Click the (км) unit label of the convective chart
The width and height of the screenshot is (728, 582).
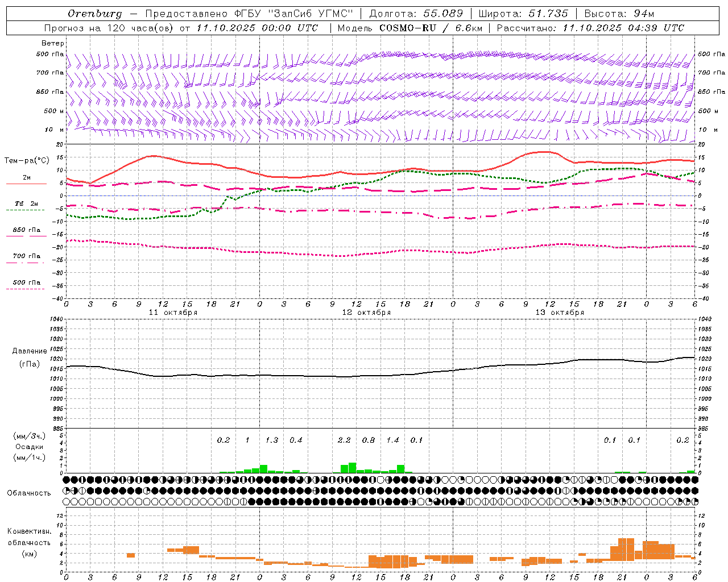point(30,553)
